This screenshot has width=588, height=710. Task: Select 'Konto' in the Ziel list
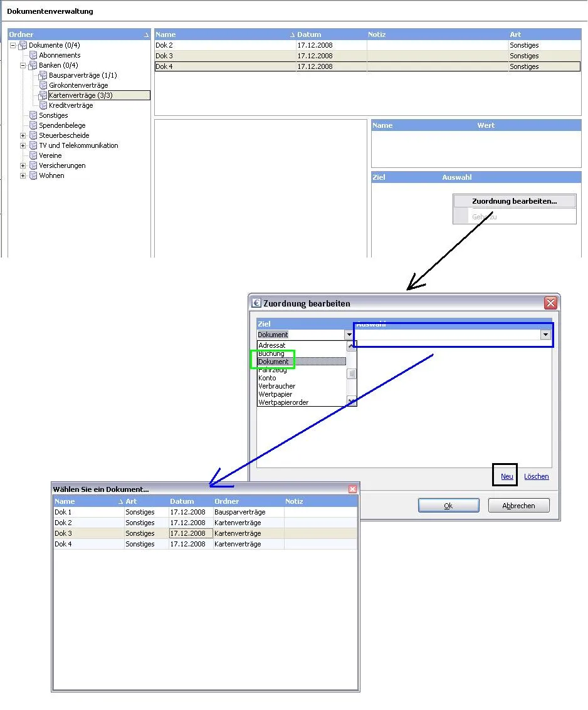267,378
